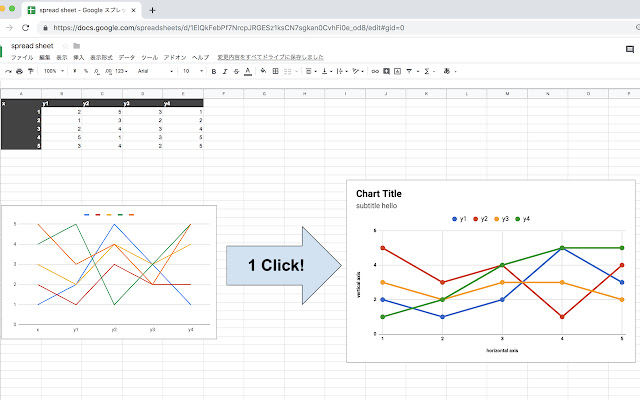Screen dimensions: 640x400
Task: Open text rotation dropdown
Action: tap(358, 71)
